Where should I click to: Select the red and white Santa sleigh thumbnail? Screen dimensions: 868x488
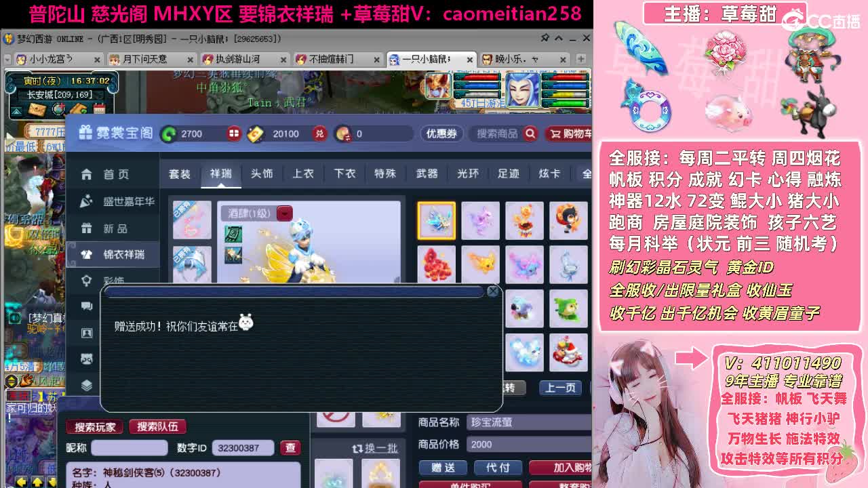[x=568, y=352]
